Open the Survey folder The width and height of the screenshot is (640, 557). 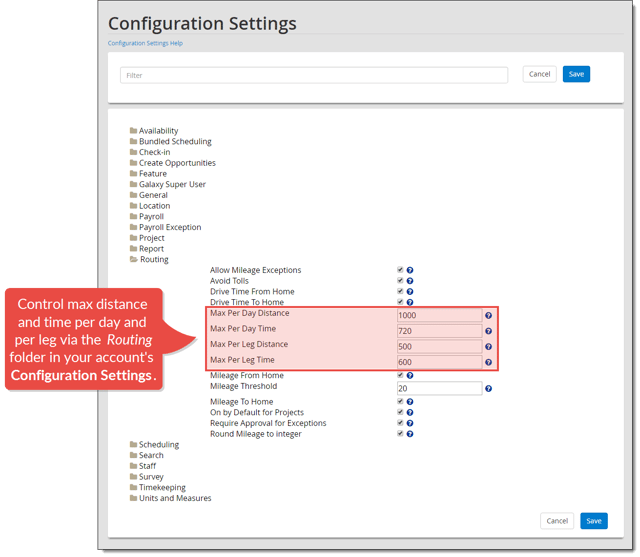147,477
